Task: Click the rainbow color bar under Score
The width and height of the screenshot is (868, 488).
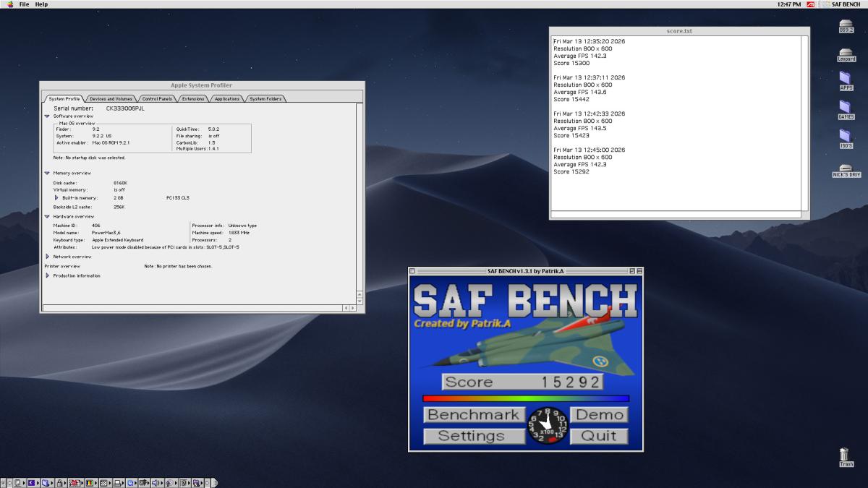Action: tap(525, 398)
